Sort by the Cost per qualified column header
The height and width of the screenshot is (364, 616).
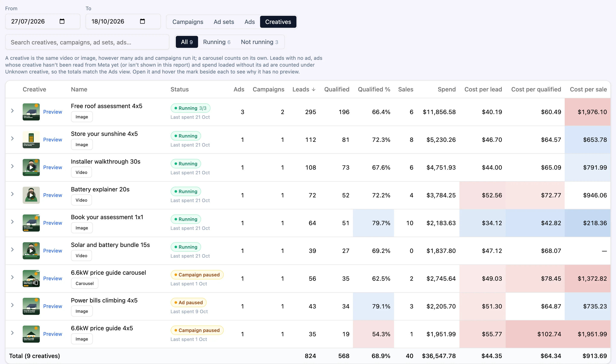point(536,89)
